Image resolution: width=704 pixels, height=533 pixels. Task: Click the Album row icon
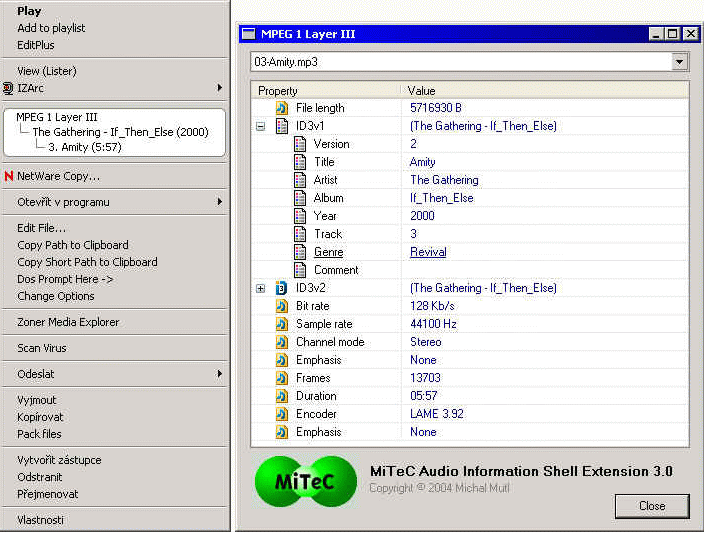[300, 198]
